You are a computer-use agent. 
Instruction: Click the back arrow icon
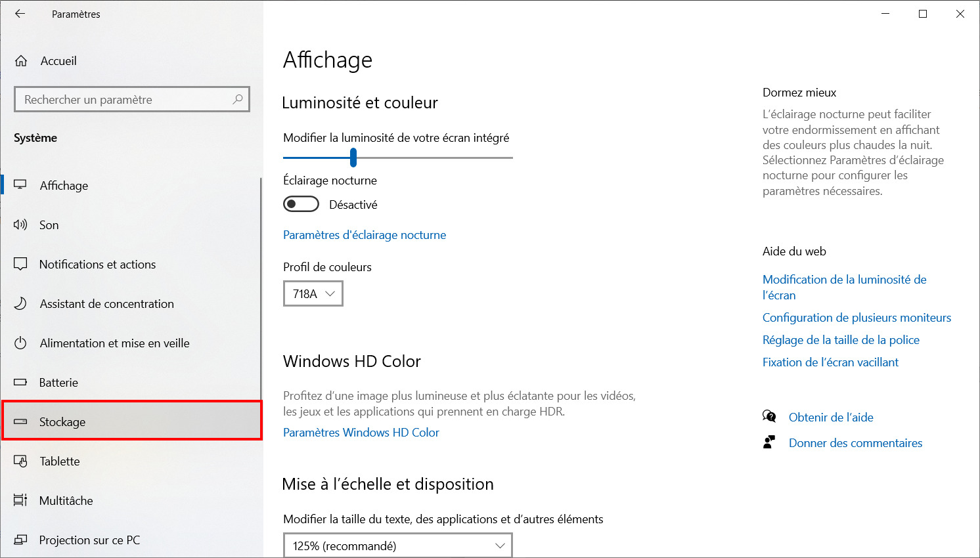click(20, 14)
